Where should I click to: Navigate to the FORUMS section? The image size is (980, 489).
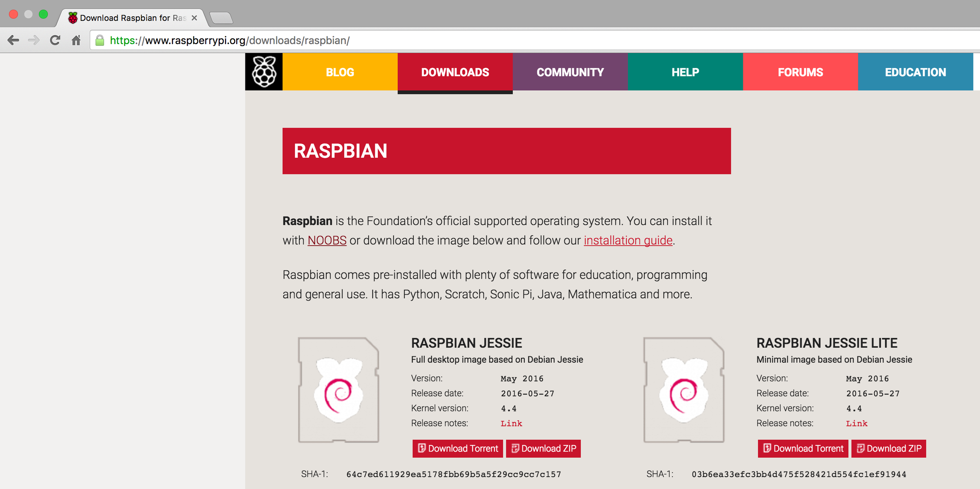coord(800,72)
